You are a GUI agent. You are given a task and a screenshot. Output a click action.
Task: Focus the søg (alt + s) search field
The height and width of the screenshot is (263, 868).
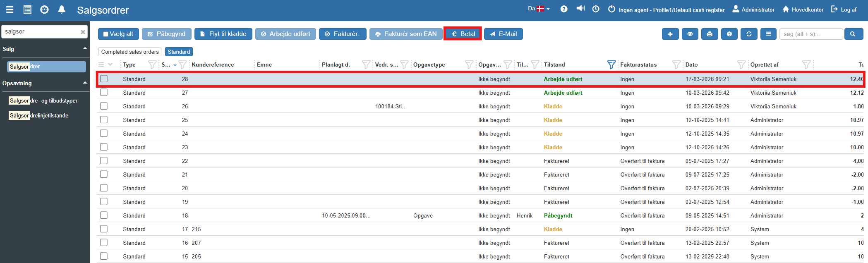(x=811, y=34)
